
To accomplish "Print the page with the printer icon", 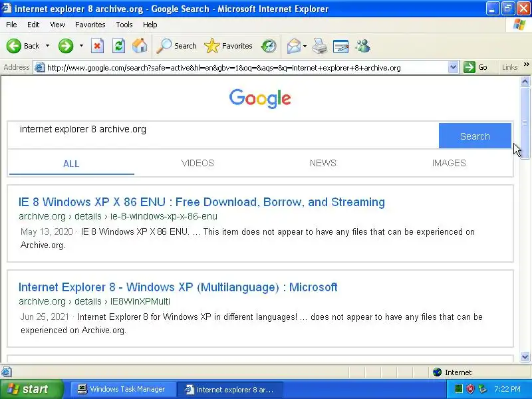I will 320,46.
